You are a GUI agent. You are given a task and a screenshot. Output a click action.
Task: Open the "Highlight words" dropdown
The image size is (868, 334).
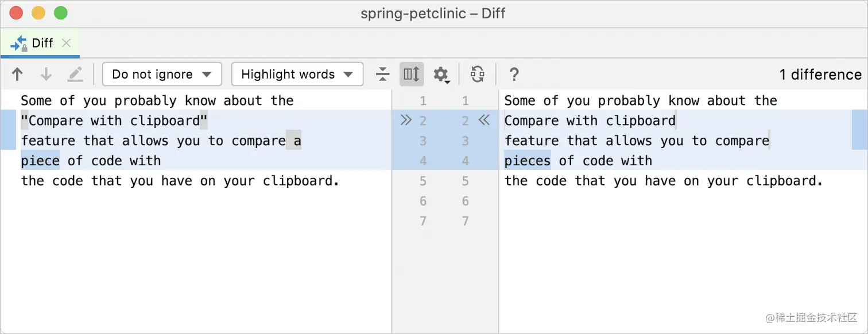pyautogui.click(x=297, y=74)
